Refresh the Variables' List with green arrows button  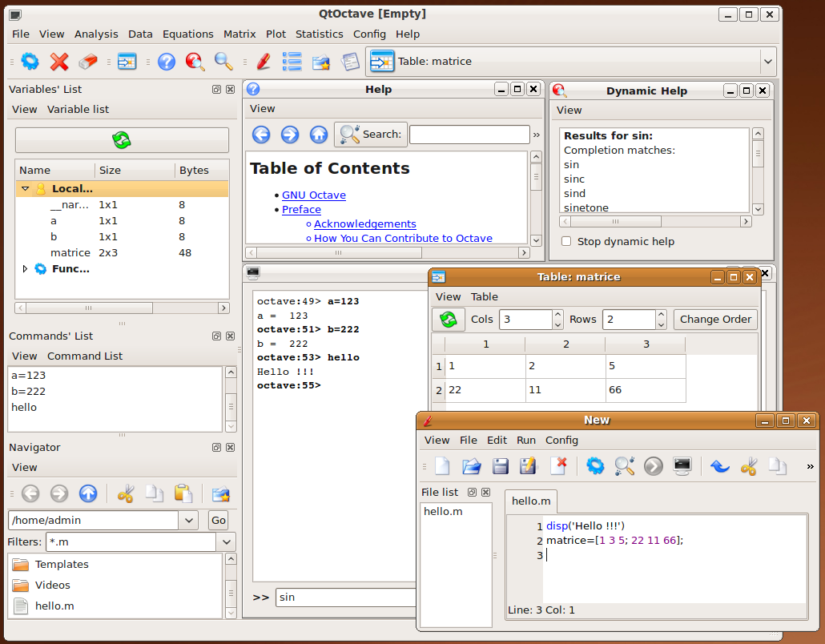[122, 140]
